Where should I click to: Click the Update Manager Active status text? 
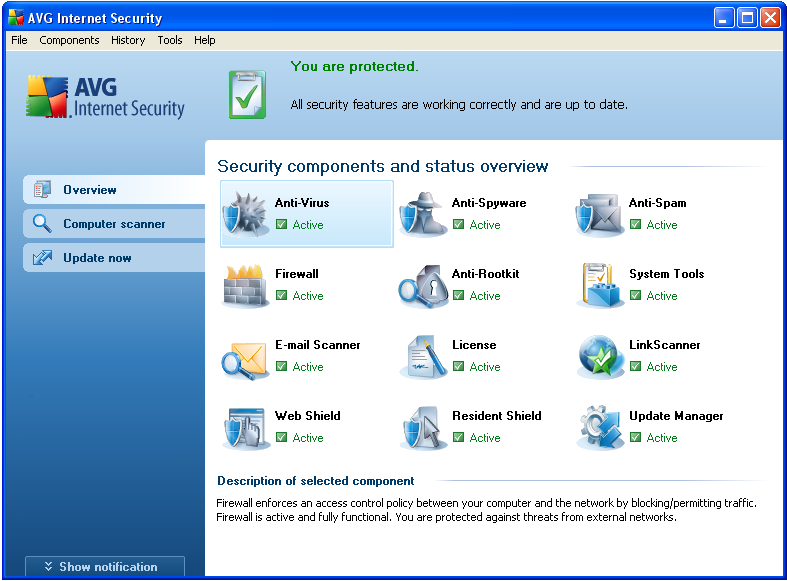coord(662,438)
